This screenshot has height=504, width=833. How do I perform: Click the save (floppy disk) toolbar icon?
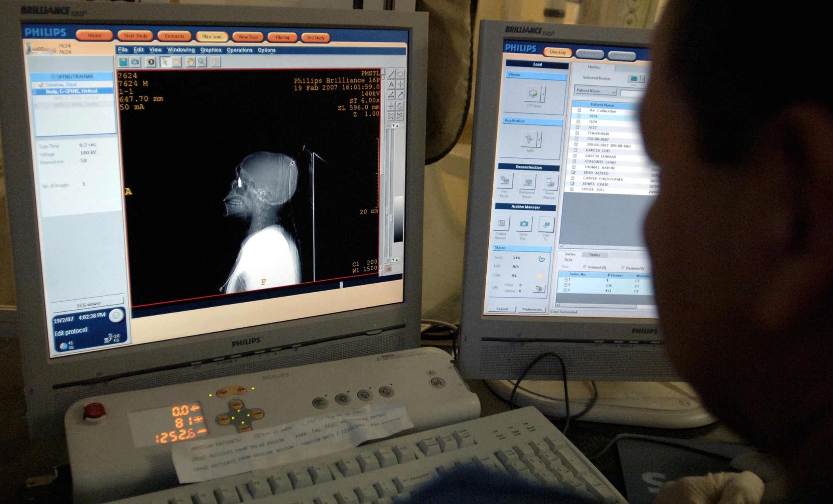123,62
